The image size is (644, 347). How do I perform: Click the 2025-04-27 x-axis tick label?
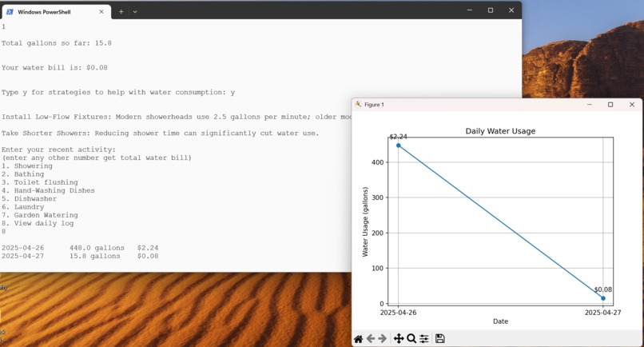click(603, 313)
